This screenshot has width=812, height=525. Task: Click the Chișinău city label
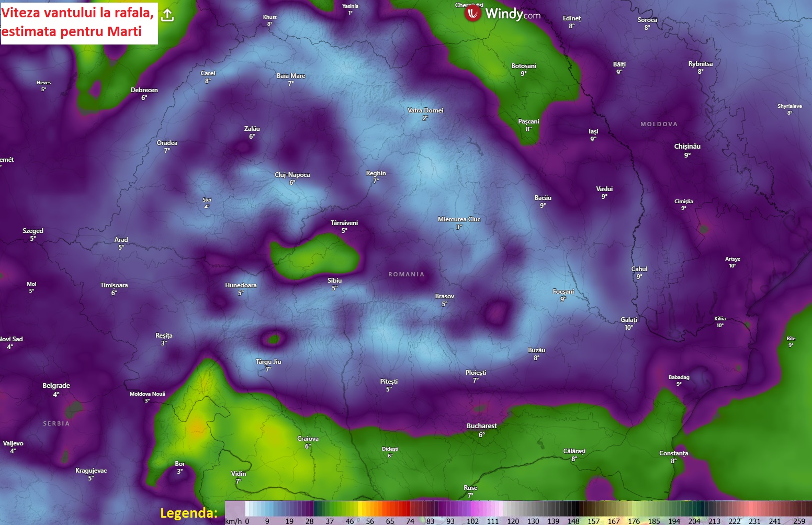pos(687,147)
